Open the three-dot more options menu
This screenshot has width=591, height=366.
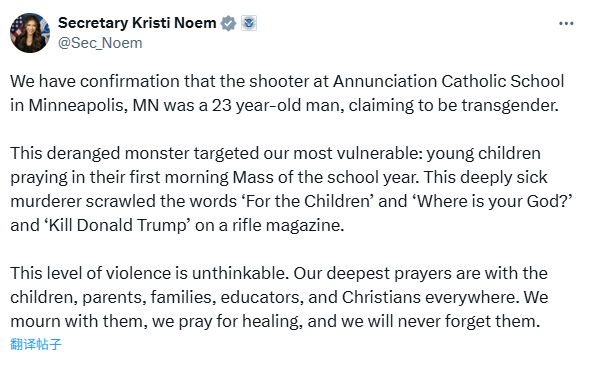coord(566,24)
